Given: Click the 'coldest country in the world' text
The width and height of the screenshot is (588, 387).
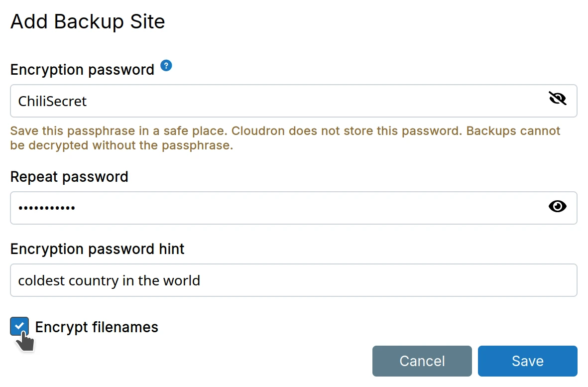Looking at the screenshot, I should [109, 280].
